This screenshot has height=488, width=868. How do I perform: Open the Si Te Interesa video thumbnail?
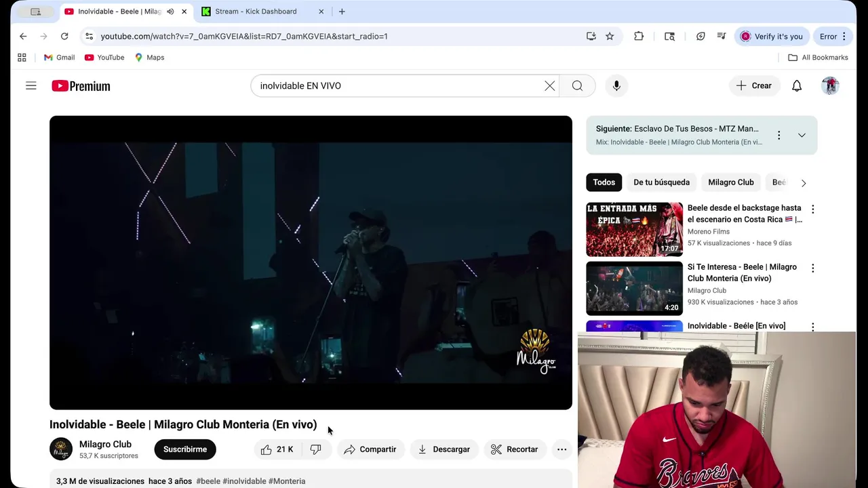coord(634,288)
